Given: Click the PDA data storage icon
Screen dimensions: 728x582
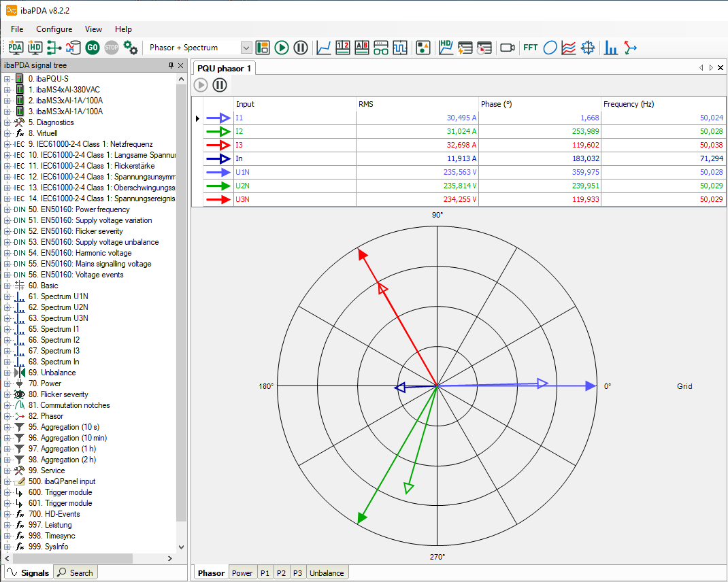Looking at the screenshot, I should click(x=16, y=48).
